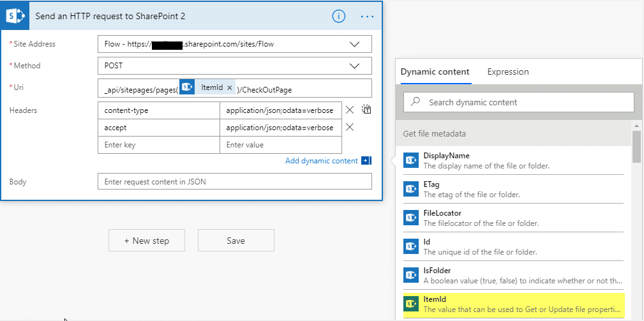Screen dimensions: 644x321
Task: Click the plus icon beside Add dynamic content
Action: tap(366, 161)
